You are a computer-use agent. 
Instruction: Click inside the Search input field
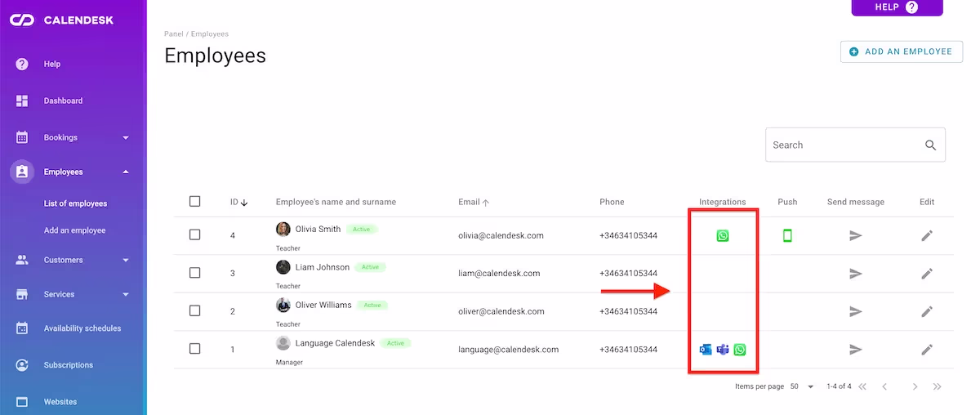[841, 145]
